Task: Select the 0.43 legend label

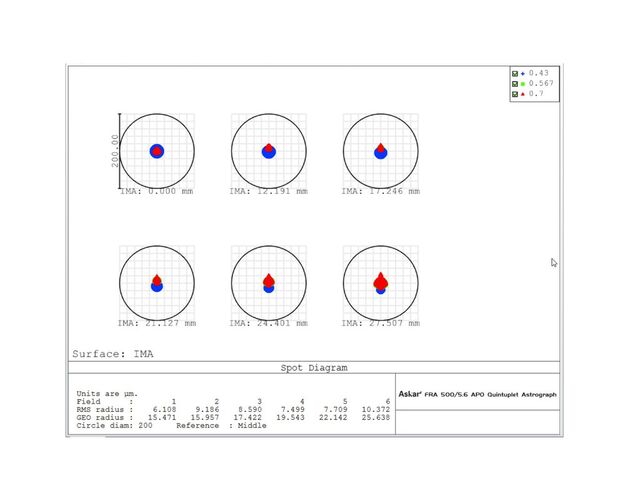Action: click(538, 73)
